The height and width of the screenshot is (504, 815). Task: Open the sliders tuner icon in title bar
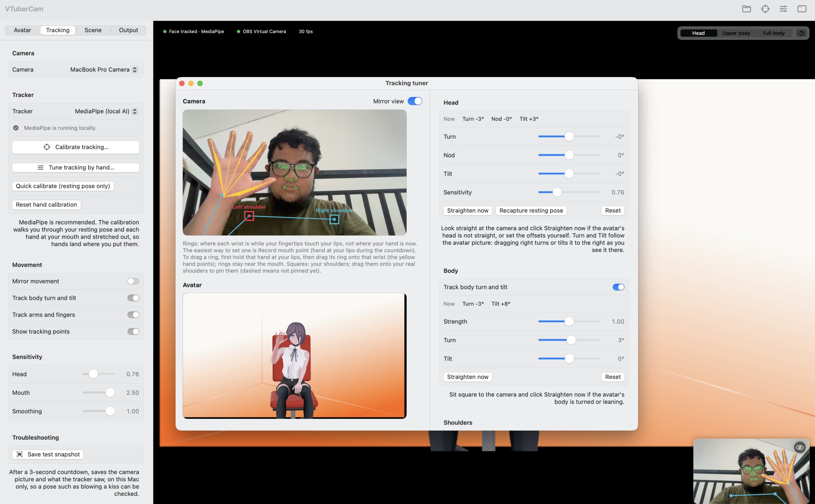(x=783, y=9)
